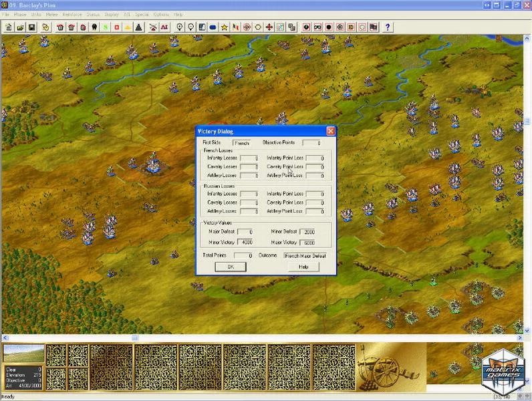
Task: Click the white hexagon in red frame icon
Action: point(362,27)
